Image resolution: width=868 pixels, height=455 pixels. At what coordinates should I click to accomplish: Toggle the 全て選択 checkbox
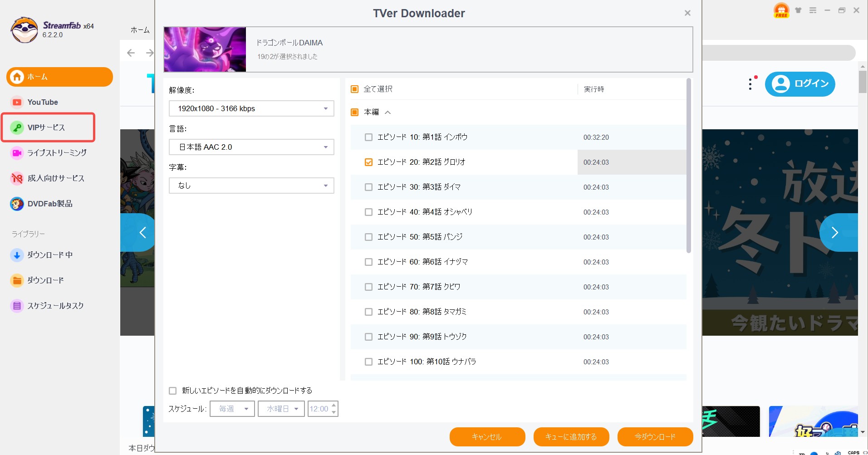[355, 89]
